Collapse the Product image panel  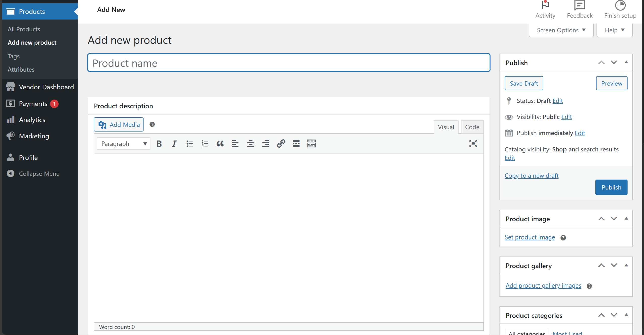(x=626, y=219)
